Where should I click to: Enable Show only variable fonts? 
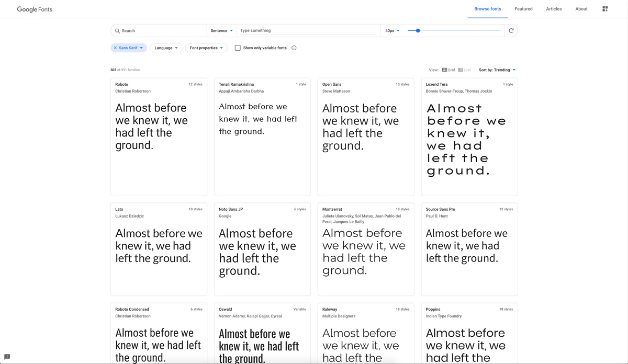click(238, 48)
